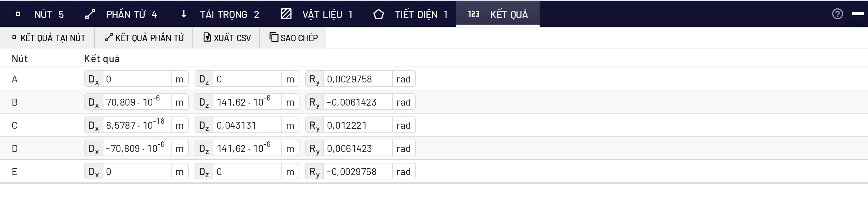Click the Dx value of node B
Viewport: 868px width, 217px height.
pyautogui.click(x=137, y=102)
